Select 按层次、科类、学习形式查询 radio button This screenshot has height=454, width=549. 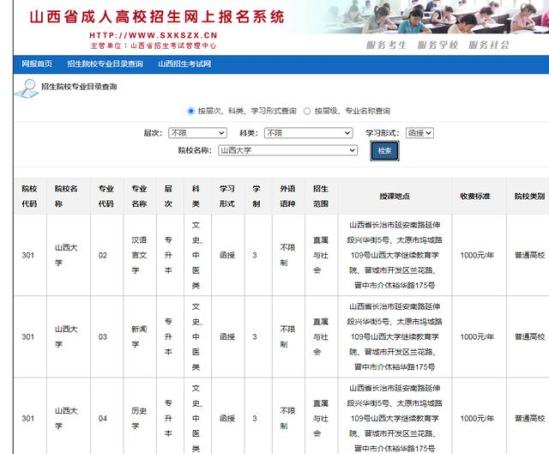[x=191, y=111]
